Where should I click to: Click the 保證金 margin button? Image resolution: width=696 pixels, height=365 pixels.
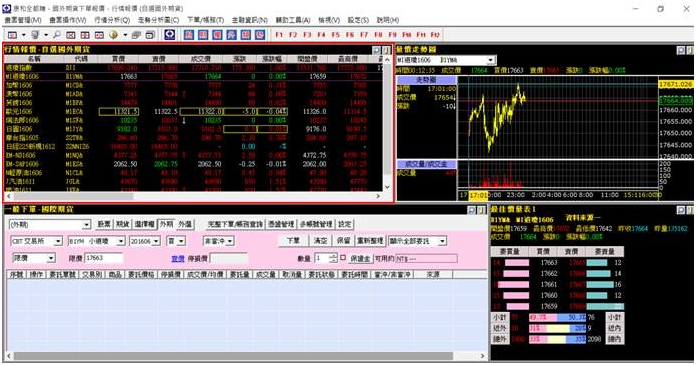[x=360, y=258]
